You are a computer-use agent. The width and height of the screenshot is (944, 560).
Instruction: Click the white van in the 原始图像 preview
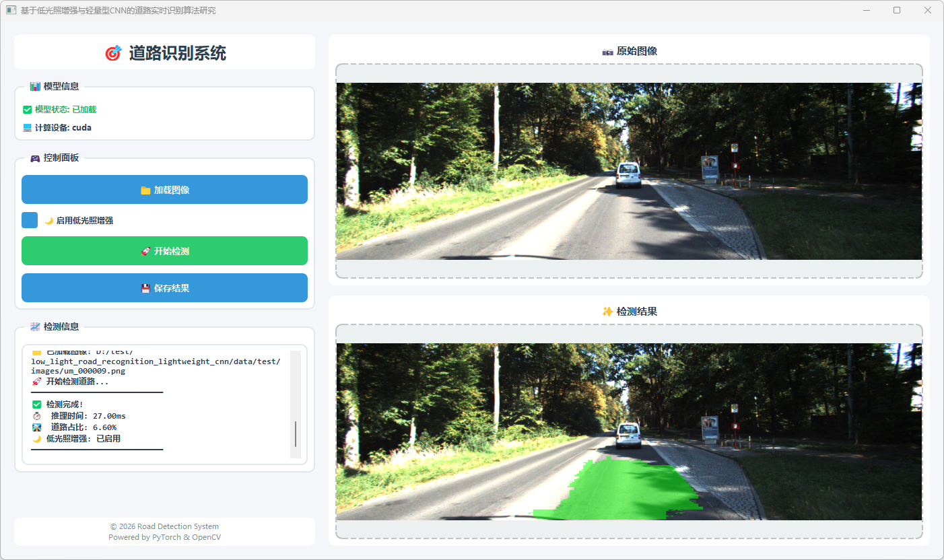(x=628, y=175)
